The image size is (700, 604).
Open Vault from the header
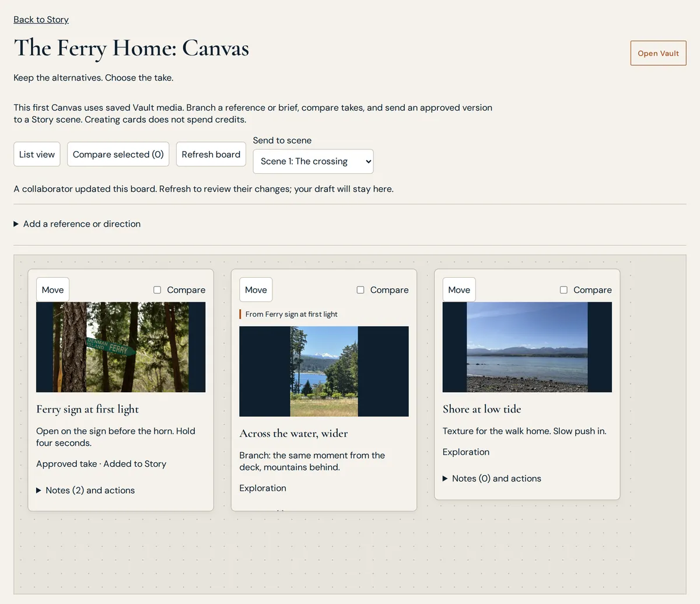(658, 53)
